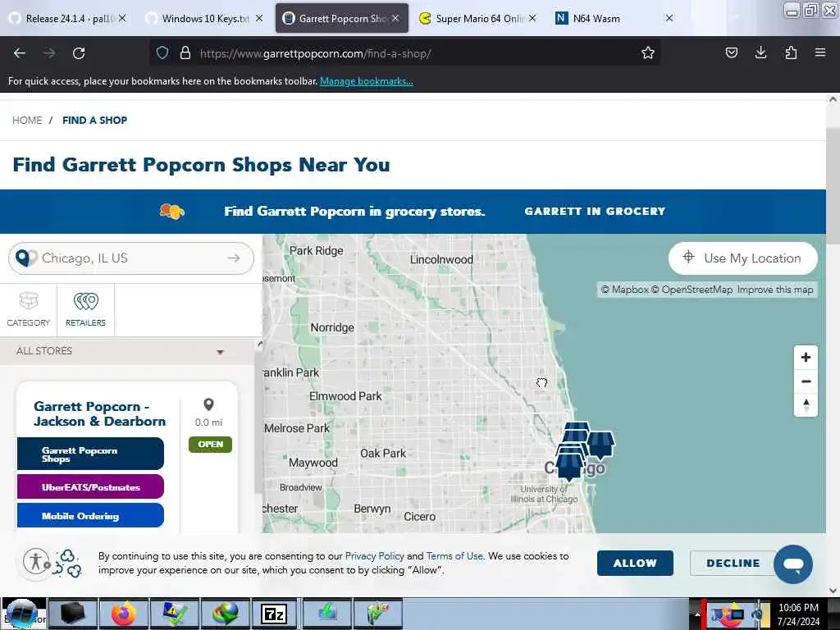Go to Home breadcrumb link
The width and height of the screenshot is (840, 630).
27,121
